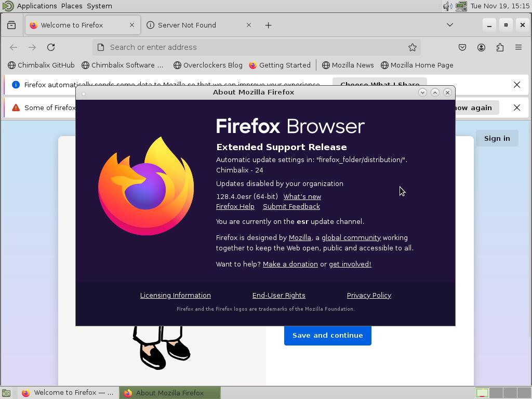The width and height of the screenshot is (532, 399).
Task: Click the page icon in address bar
Action: pyautogui.click(x=101, y=47)
